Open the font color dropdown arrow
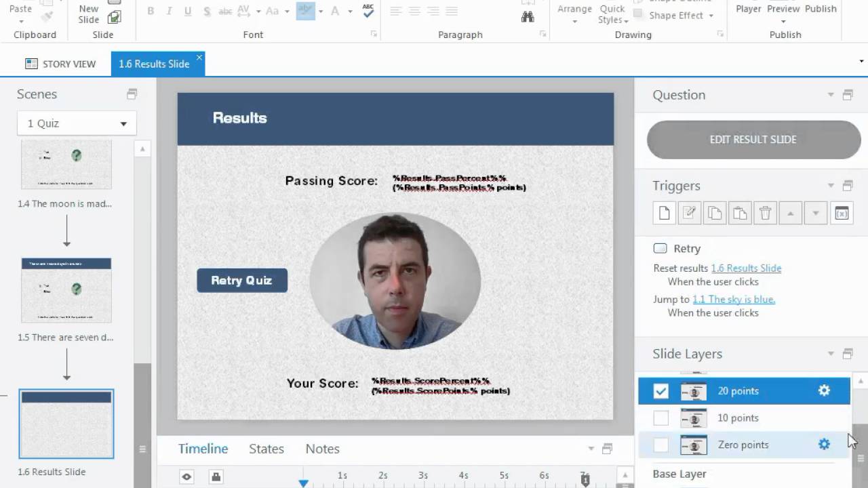The width and height of the screenshot is (868, 488). tap(350, 11)
